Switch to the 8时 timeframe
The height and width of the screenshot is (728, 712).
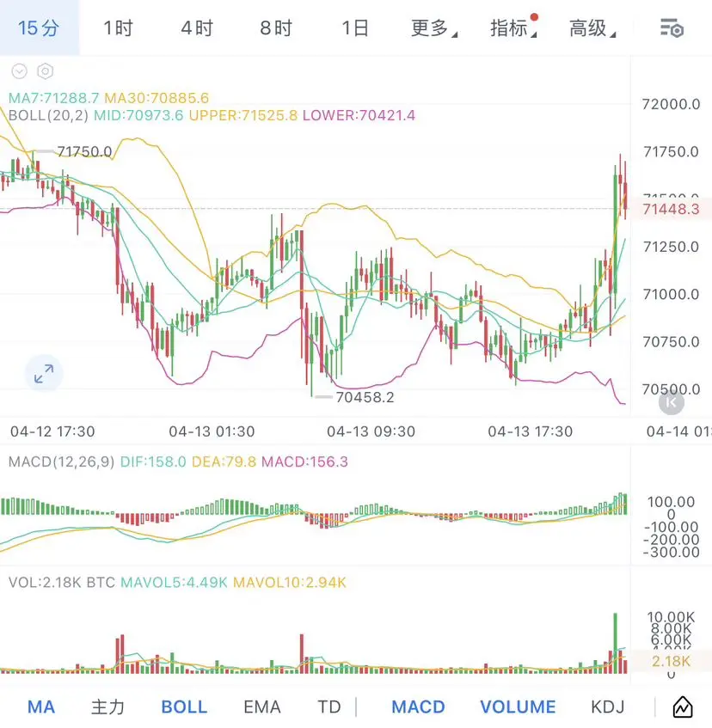coord(276,28)
